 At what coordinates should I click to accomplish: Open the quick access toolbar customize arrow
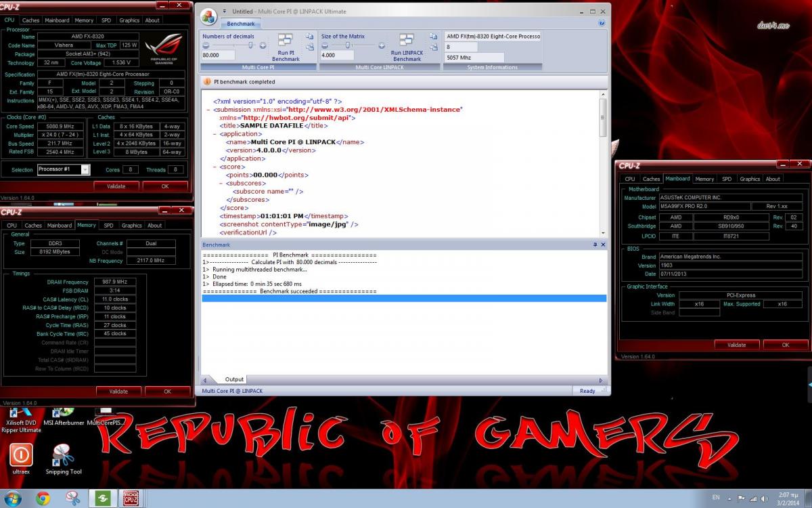pyautogui.click(x=225, y=12)
